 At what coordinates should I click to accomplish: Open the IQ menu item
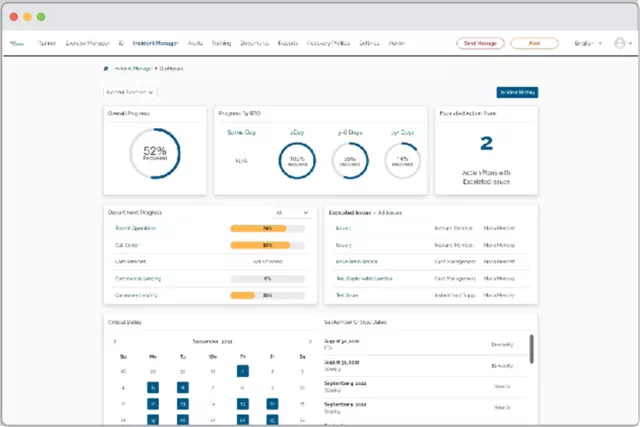(121, 43)
